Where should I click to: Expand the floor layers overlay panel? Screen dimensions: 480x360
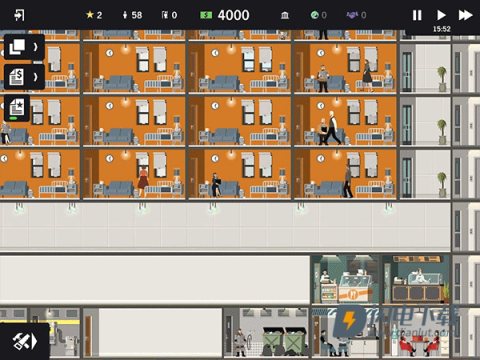pos(35,47)
